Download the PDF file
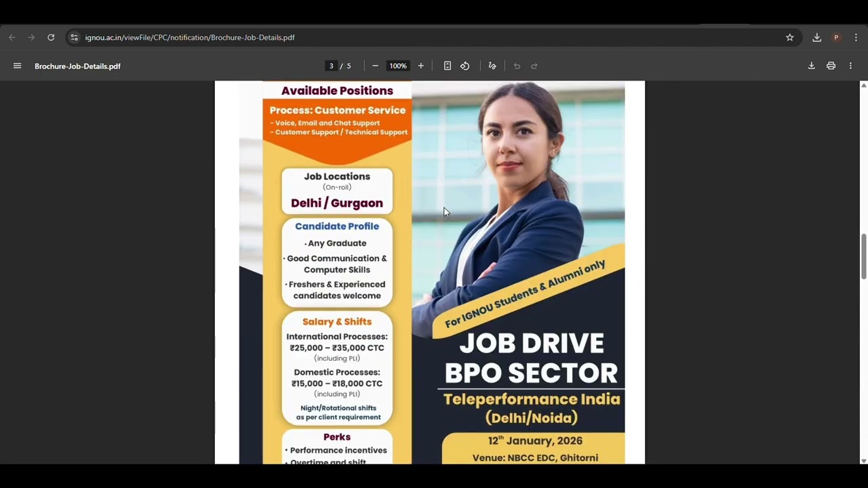Image resolution: width=868 pixels, height=488 pixels. click(x=811, y=66)
